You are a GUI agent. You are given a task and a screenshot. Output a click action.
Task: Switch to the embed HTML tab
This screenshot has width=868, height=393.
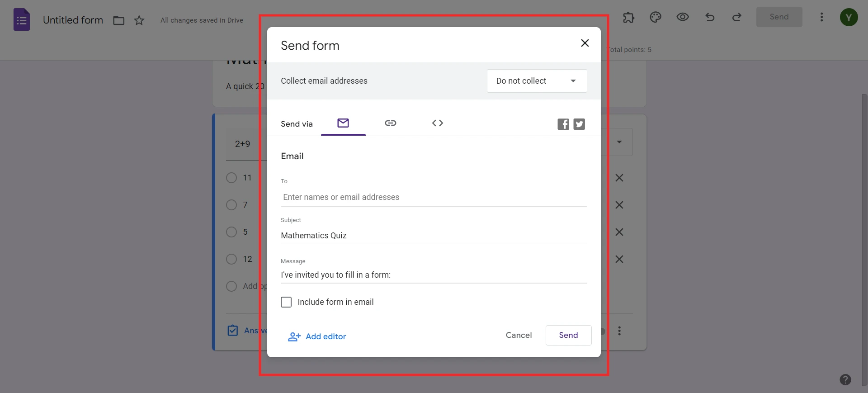point(438,123)
